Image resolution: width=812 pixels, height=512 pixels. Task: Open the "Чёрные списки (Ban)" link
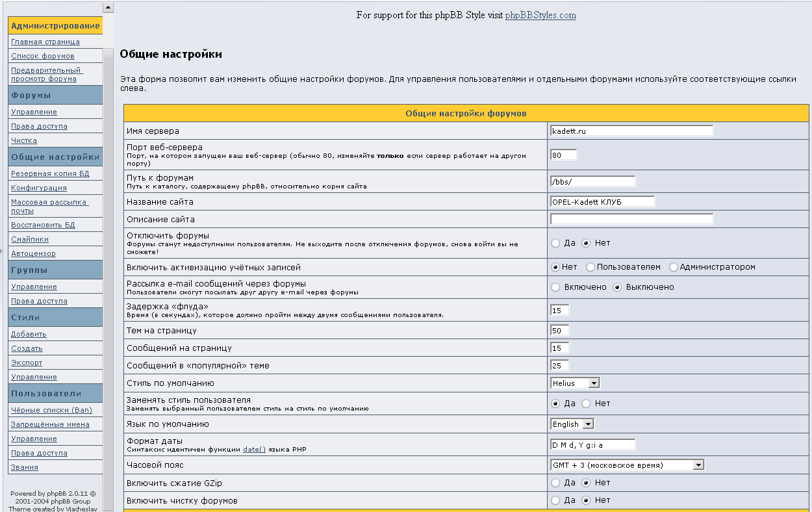coord(51,410)
